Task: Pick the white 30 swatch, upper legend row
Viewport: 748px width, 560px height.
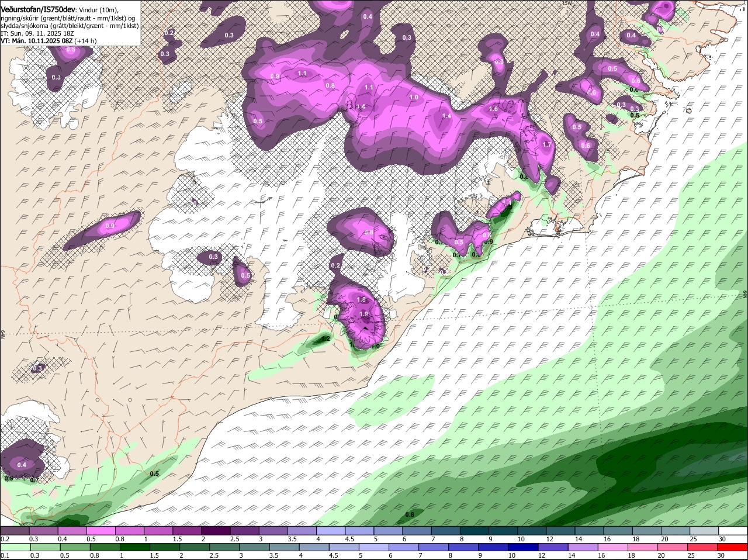Action: click(x=733, y=531)
